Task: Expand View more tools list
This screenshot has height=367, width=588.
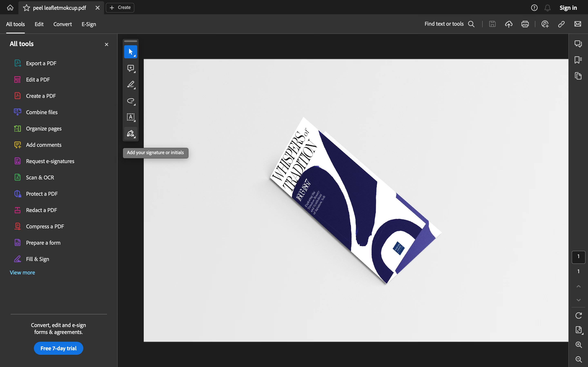Action: pyautogui.click(x=22, y=272)
